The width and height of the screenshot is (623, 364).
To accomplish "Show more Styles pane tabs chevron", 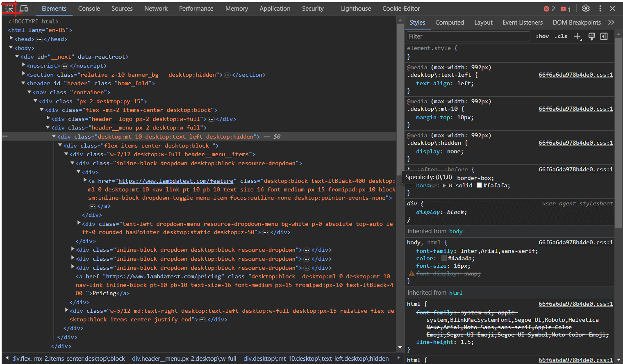I will [x=611, y=23].
